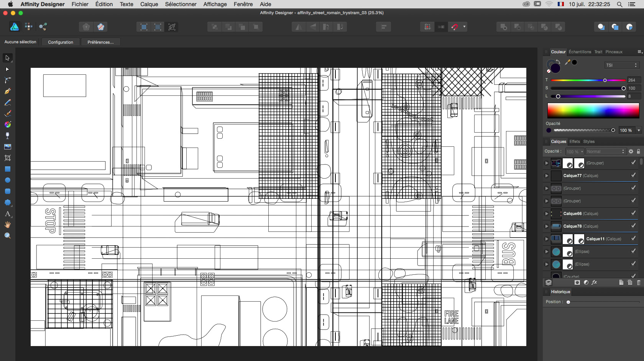
Task: Click the layer effects fx icon
Action: click(x=595, y=282)
